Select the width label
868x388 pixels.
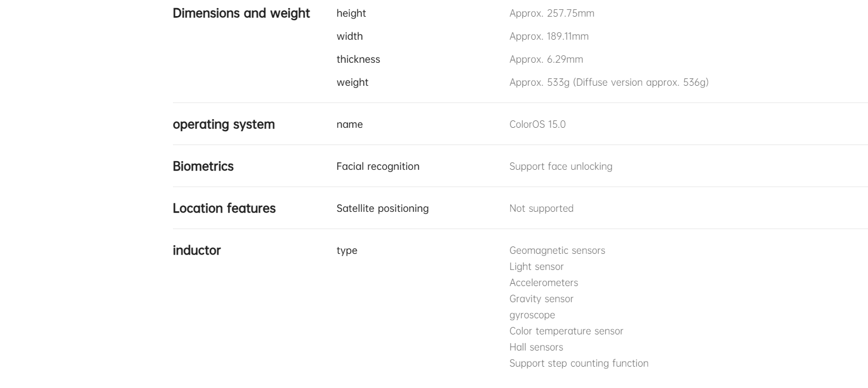tap(350, 36)
